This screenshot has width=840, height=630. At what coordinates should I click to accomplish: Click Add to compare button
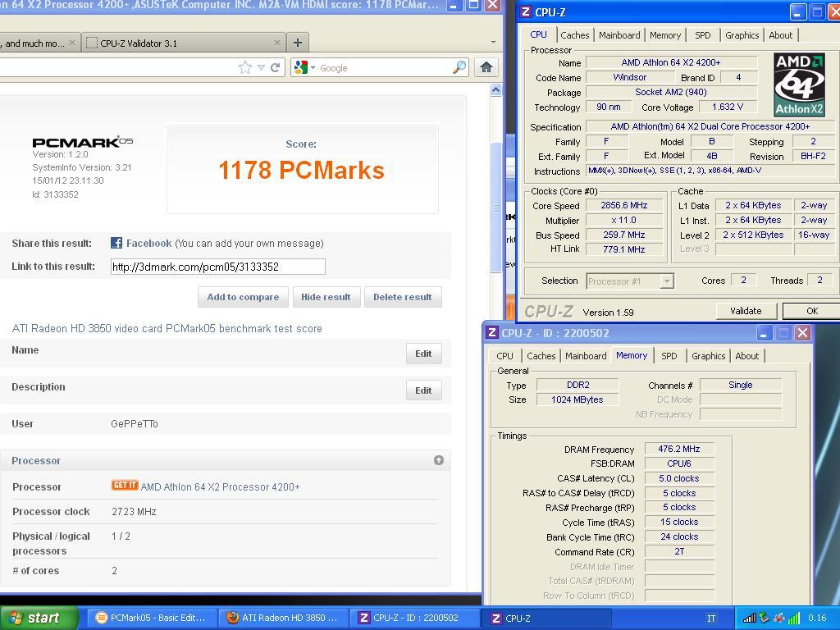coord(243,297)
